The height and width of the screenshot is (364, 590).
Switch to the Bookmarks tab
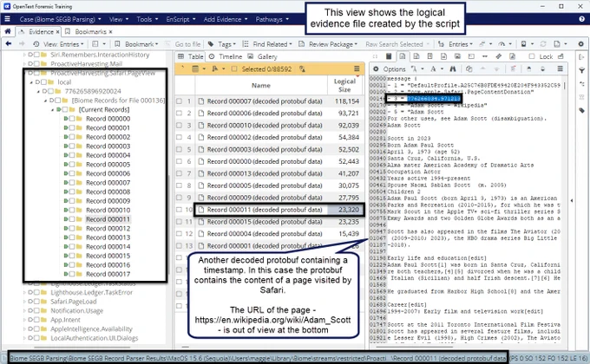(x=90, y=31)
